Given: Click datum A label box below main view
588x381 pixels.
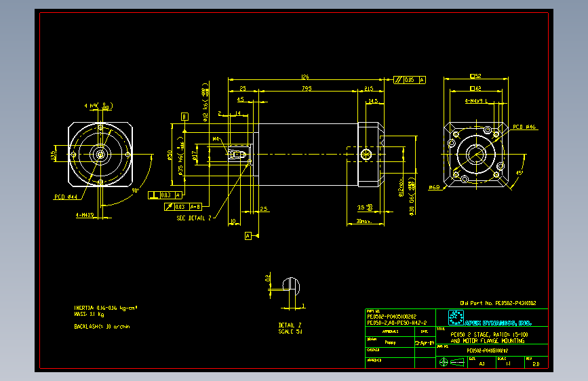Looking at the screenshot, I should tap(248, 236).
